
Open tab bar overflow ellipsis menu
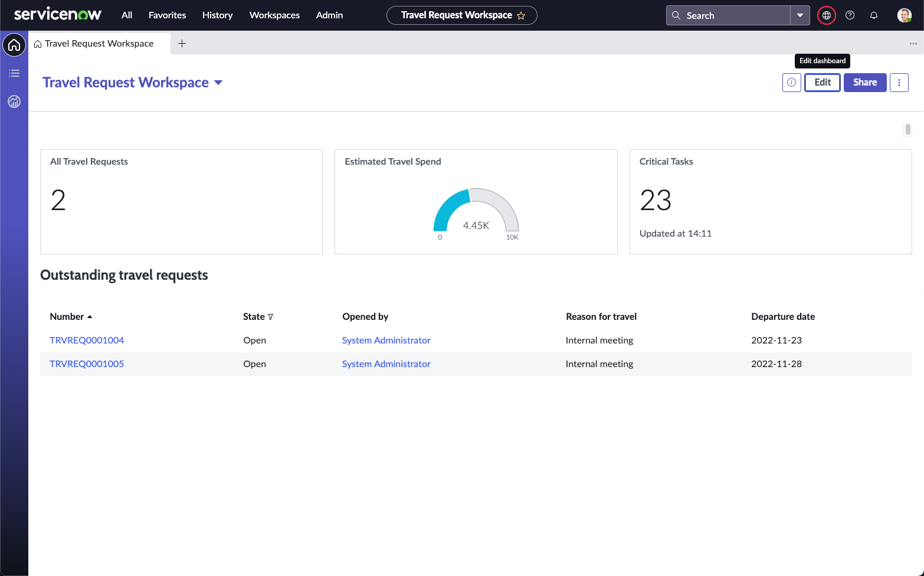[x=913, y=44]
